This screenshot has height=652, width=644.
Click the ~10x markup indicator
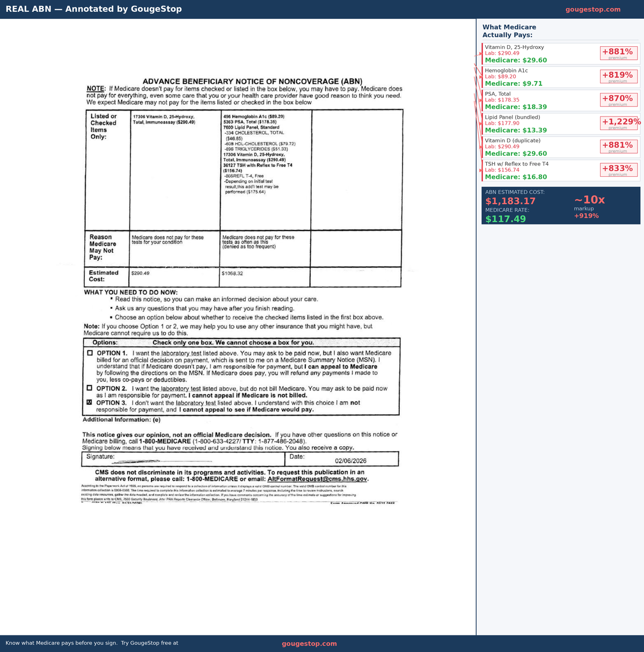coord(589,199)
